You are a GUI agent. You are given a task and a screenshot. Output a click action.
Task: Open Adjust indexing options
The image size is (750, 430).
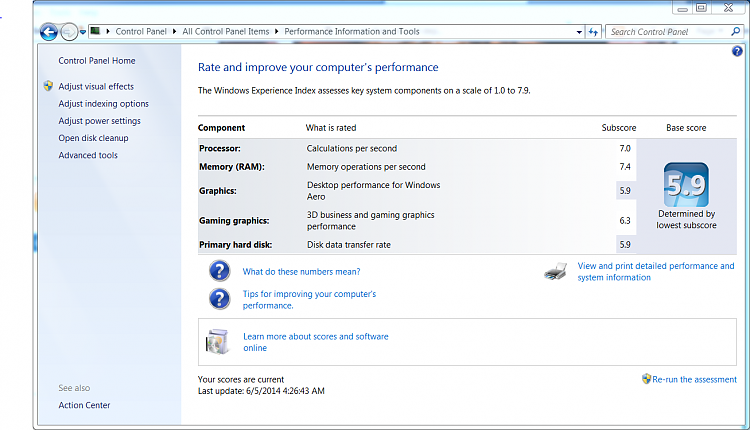103,104
